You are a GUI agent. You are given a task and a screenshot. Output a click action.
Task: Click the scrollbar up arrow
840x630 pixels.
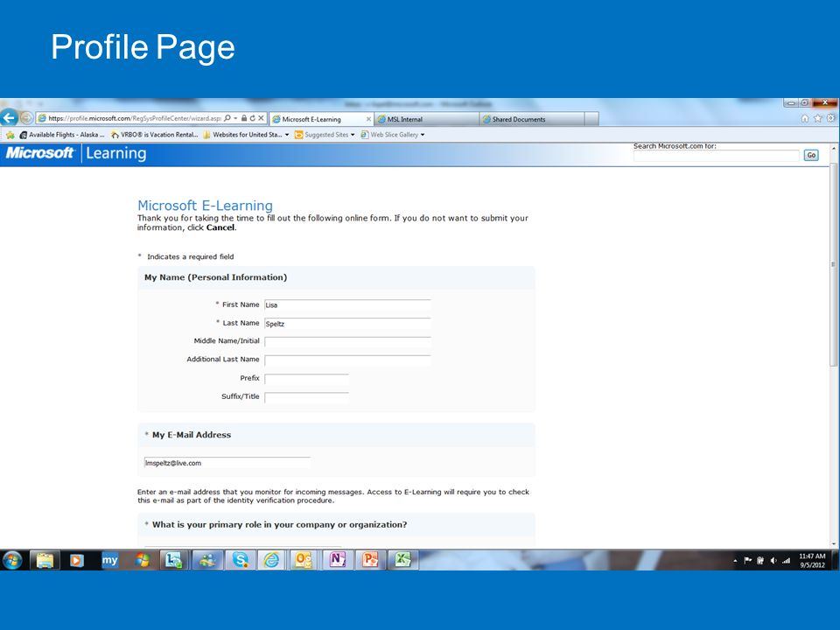tap(834, 147)
